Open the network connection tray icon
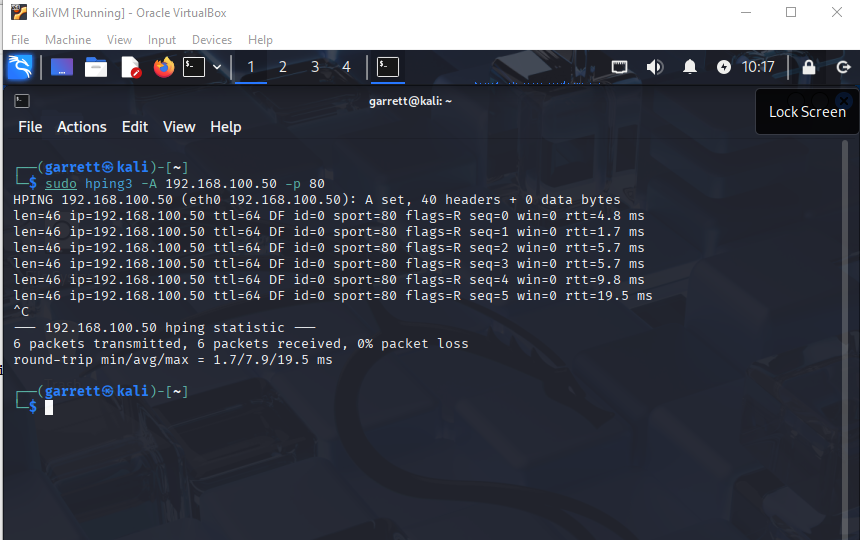The image size is (860, 540). pyautogui.click(x=620, y=67)
